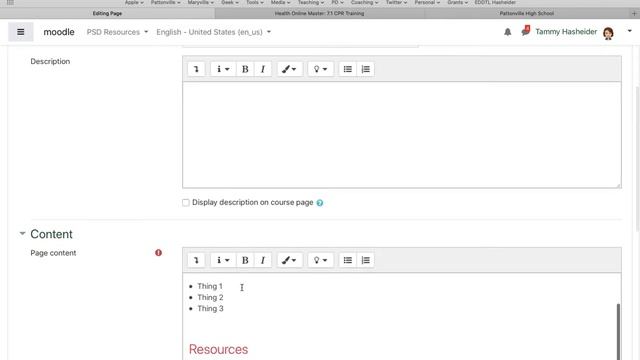Click the Resources heading in page content
Image resolution: width=640 pixels, height=360 pixels.
218,349
